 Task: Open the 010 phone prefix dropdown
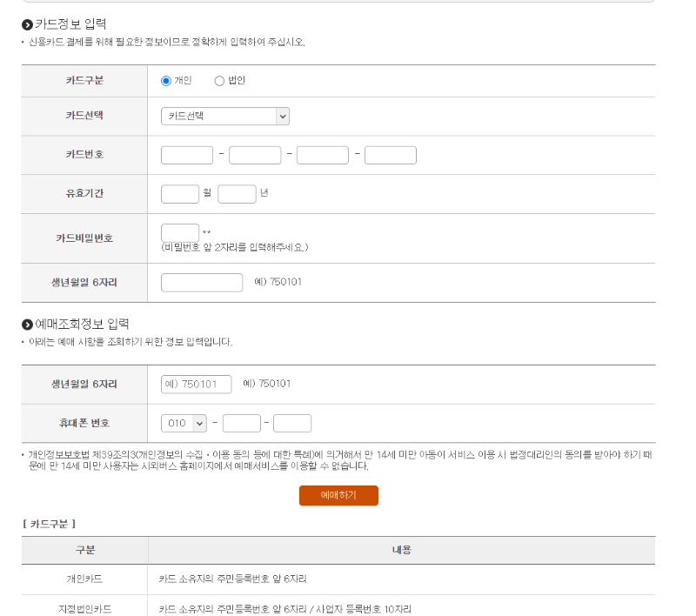(184, 423)
